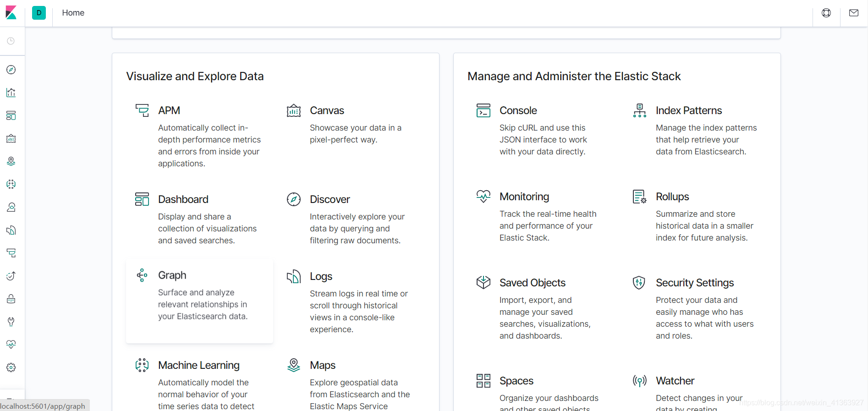This screenshot has width=868, height=411.
Task: Open the Rollups title link
Action: coord(672,197)
